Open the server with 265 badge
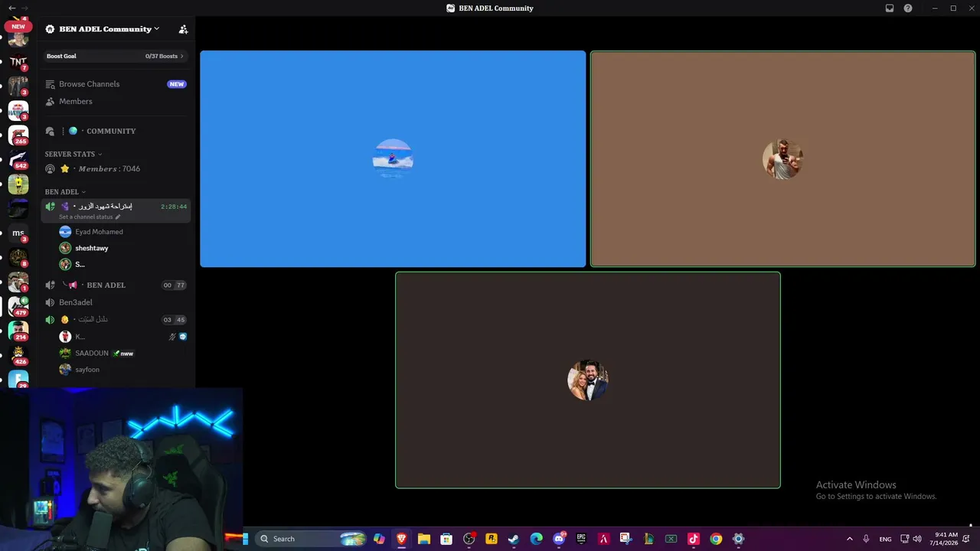Screen dimensions: 980x551 pyautogui.click(x=18, y=135)
